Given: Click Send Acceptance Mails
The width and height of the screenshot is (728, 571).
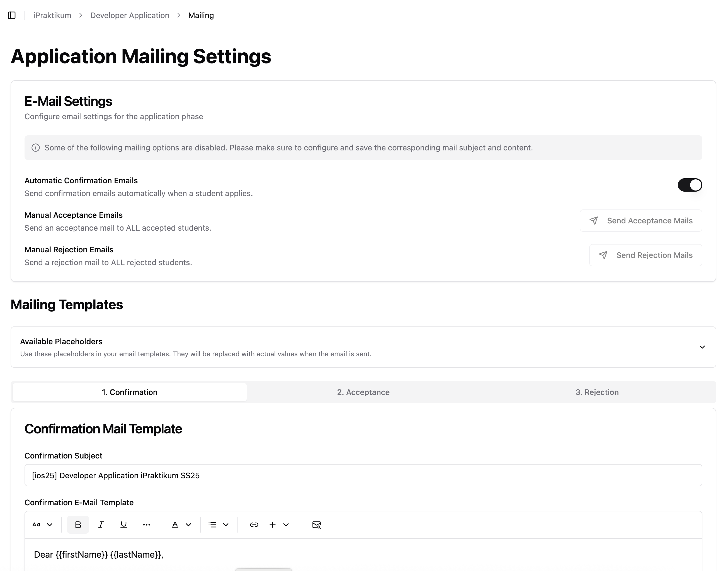Looking at the screenshot, I should [x=641, y=221].
